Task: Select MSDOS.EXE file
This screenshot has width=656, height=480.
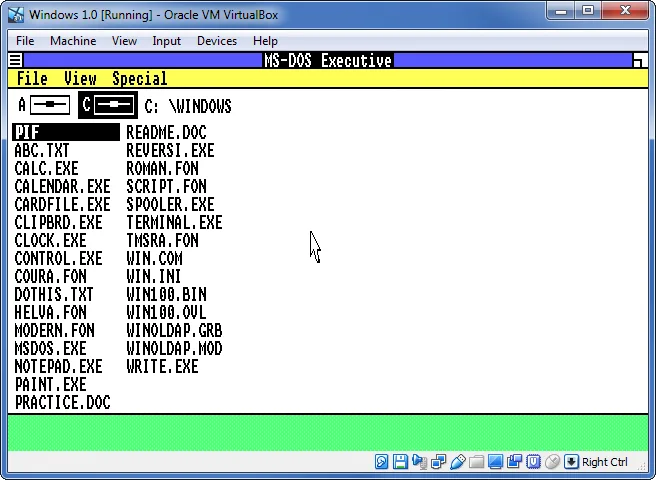Action: pyautogui.click(x=50, y=348)
